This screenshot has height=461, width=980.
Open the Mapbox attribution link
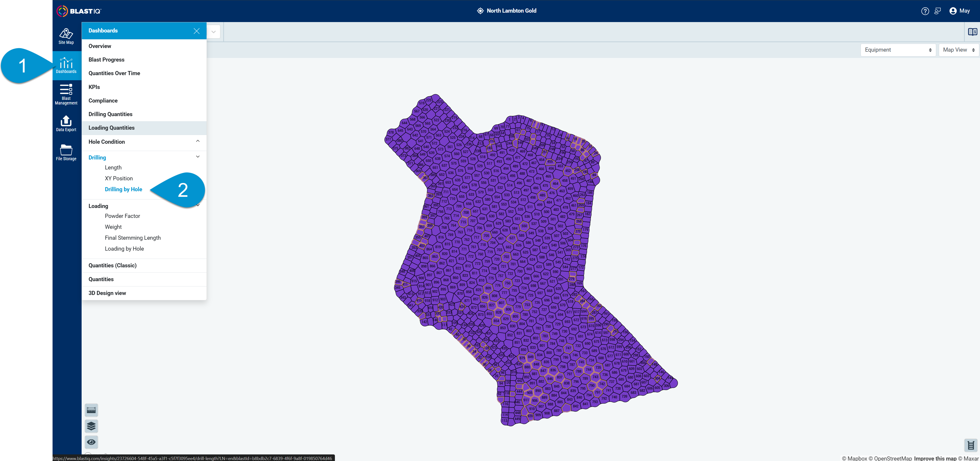point(855,458)
